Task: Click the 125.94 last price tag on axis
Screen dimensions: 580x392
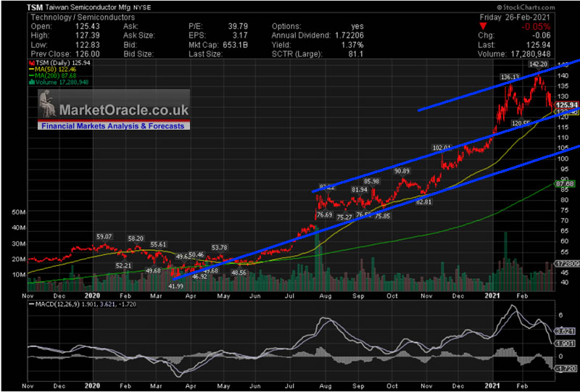Action: [x=565, y=105]
